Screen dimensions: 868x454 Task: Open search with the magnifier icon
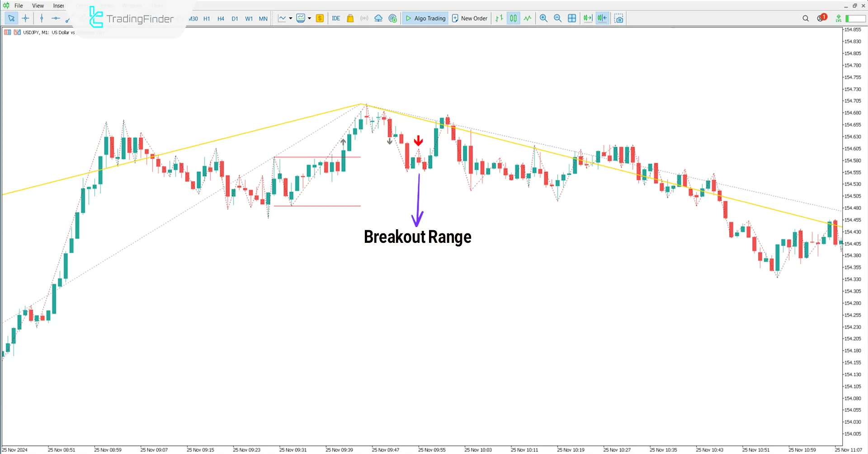pyautogui.click(x=806, y=18)
